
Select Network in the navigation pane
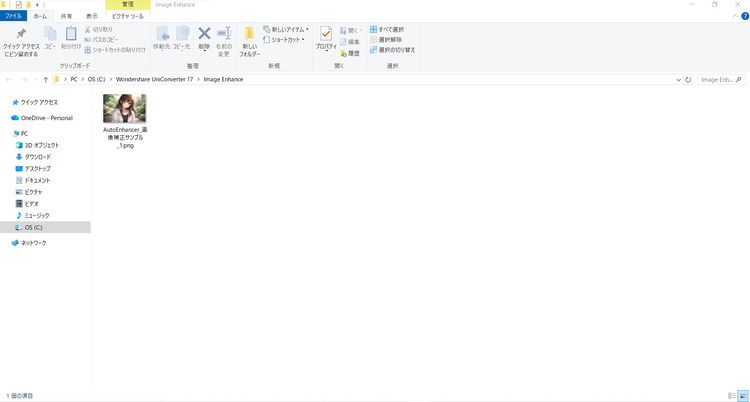coord(29,243)
